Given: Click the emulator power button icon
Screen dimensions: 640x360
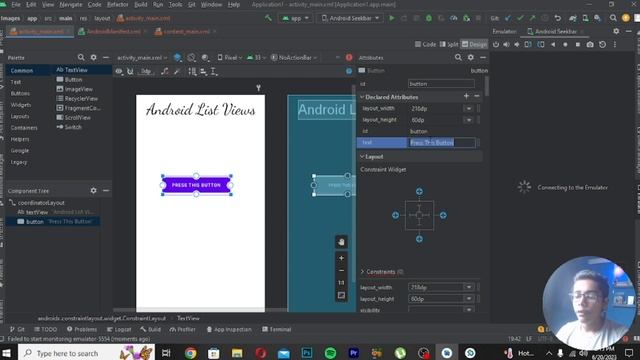Looking at the screenshot, I should pyautogui.click(x=496, y=44).
